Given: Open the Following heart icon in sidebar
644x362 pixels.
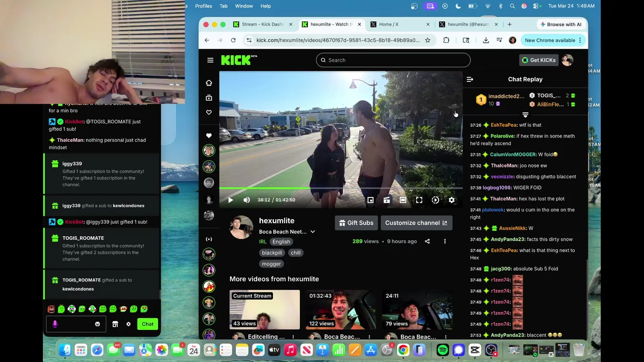Looking at the screenshot, I should pyautogui.click(x=209, y=112).
